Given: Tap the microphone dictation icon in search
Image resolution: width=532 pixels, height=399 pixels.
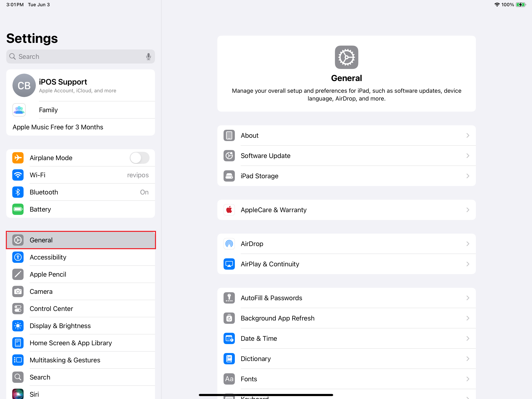Looking at the screenshot, I should [x=148, y=56].
